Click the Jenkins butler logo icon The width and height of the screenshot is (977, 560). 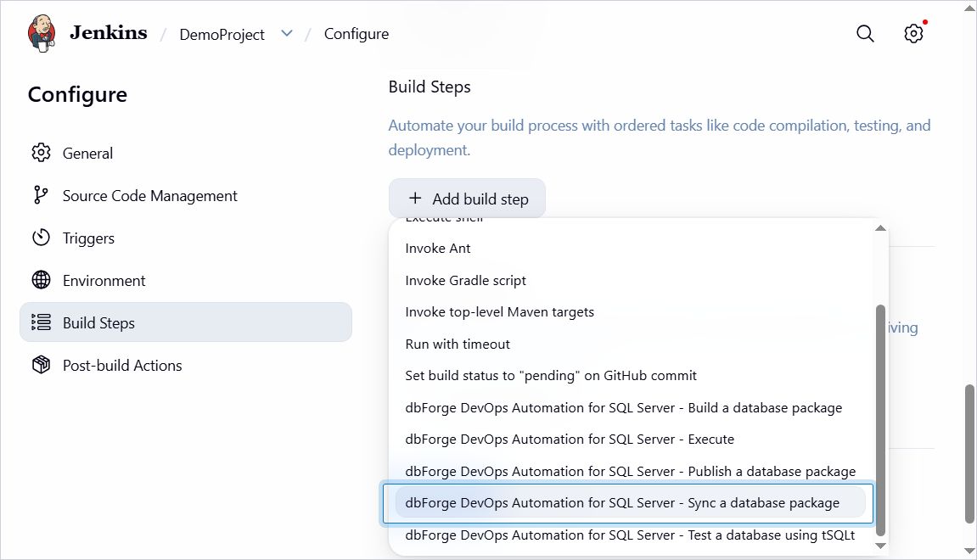tap(42, 34)
